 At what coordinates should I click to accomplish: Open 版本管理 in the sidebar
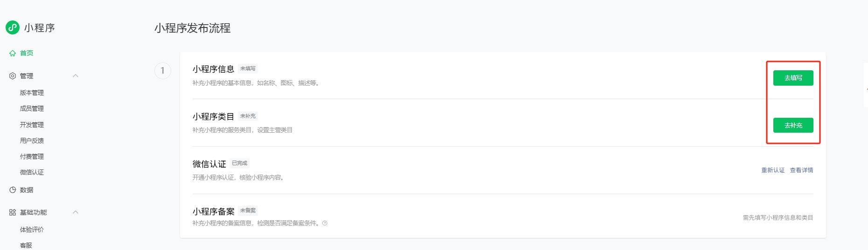coord(32,93)
